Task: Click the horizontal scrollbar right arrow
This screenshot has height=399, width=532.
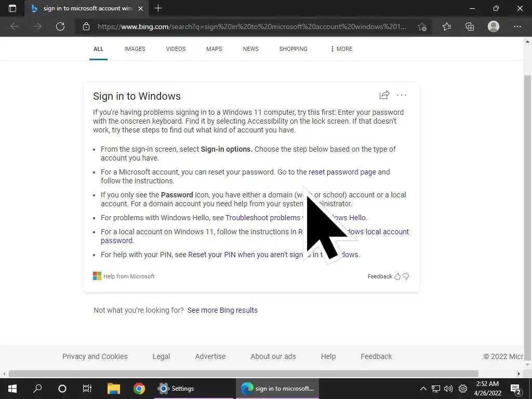Action: click(x=519, y=374)
